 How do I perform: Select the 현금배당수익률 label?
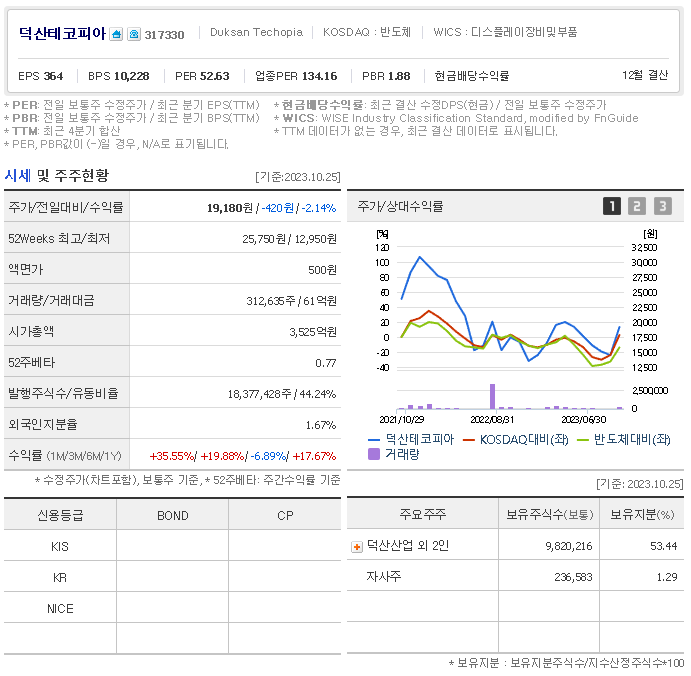(x=472, y=76)
